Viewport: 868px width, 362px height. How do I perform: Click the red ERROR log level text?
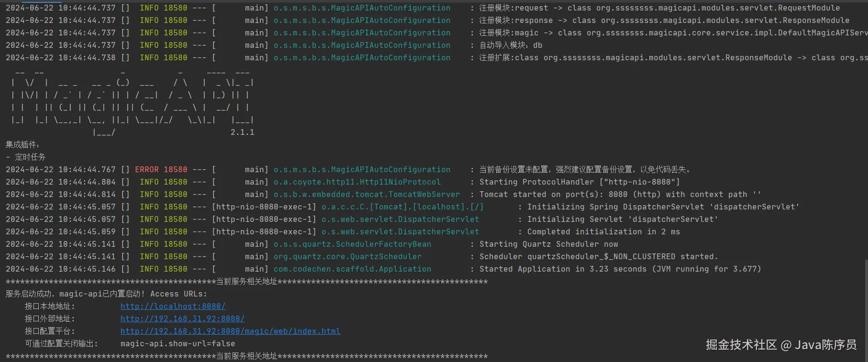tap(146, 169)
